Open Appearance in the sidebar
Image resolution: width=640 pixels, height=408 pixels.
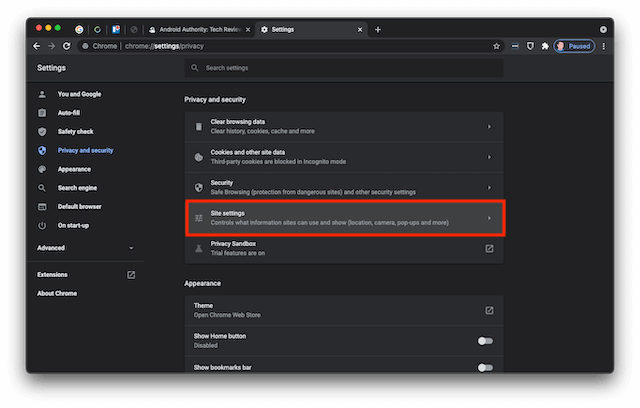coord(74,169)
